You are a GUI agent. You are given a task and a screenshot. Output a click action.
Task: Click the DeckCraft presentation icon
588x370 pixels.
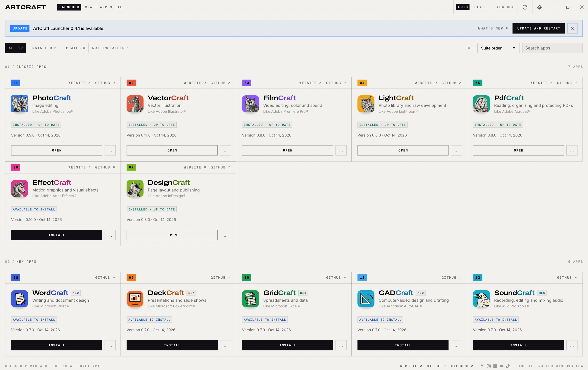point(135,299)
